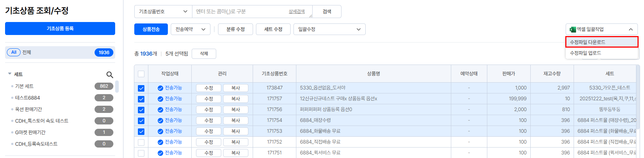Image resolution: width=644 pixels, height=158 pixels.
Task: Click the 전송가능 check icon for product 173847
Action: pos(160,88)
